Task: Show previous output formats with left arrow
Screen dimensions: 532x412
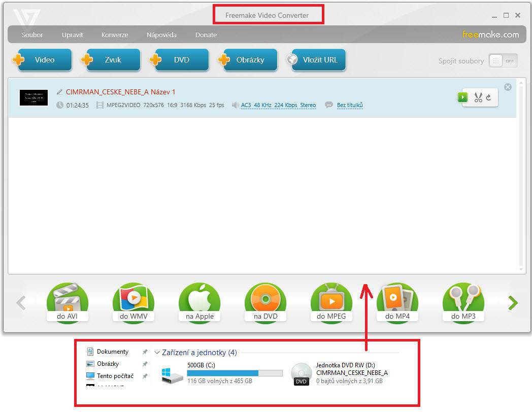Action: 21,303
